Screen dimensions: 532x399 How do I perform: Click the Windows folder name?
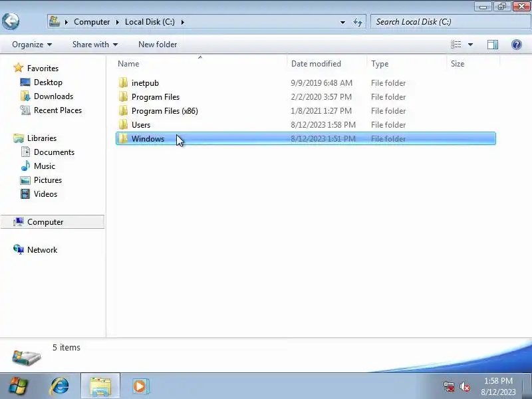click(x=148, y=139)
